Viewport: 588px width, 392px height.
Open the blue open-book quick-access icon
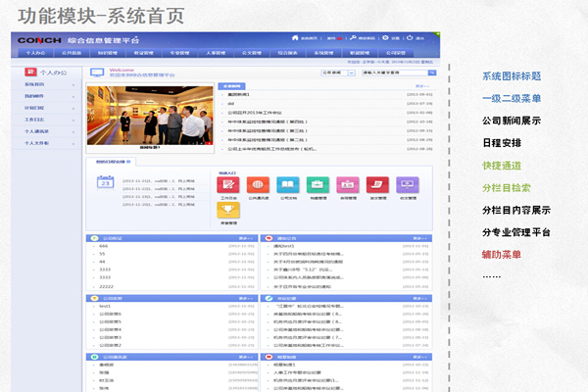point(287,184)
